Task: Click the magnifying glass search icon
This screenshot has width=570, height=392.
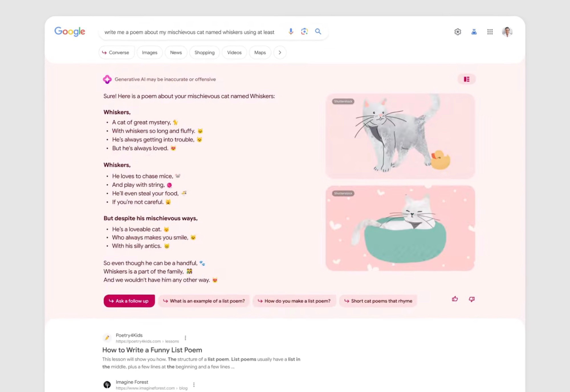Action: tap(318, 32)
